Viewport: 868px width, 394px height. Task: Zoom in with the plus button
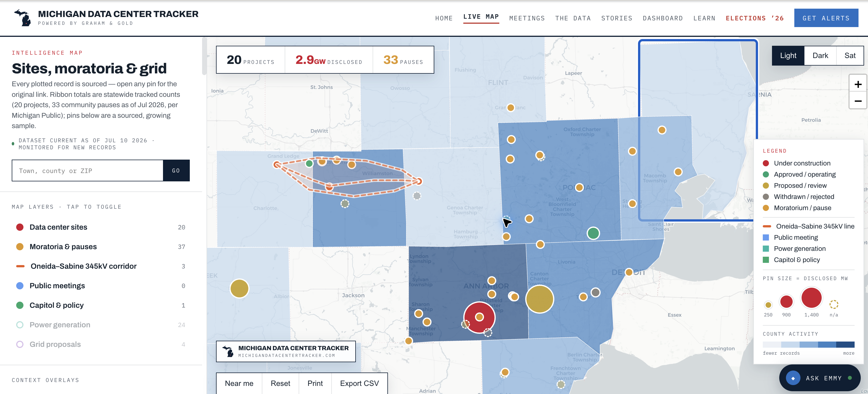click(858, 84)
